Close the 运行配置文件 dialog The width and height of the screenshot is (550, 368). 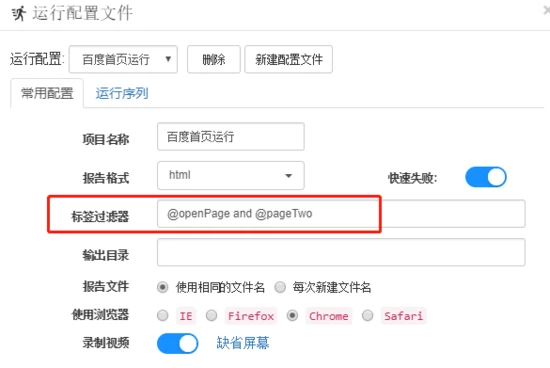click(x=546, y=11)
